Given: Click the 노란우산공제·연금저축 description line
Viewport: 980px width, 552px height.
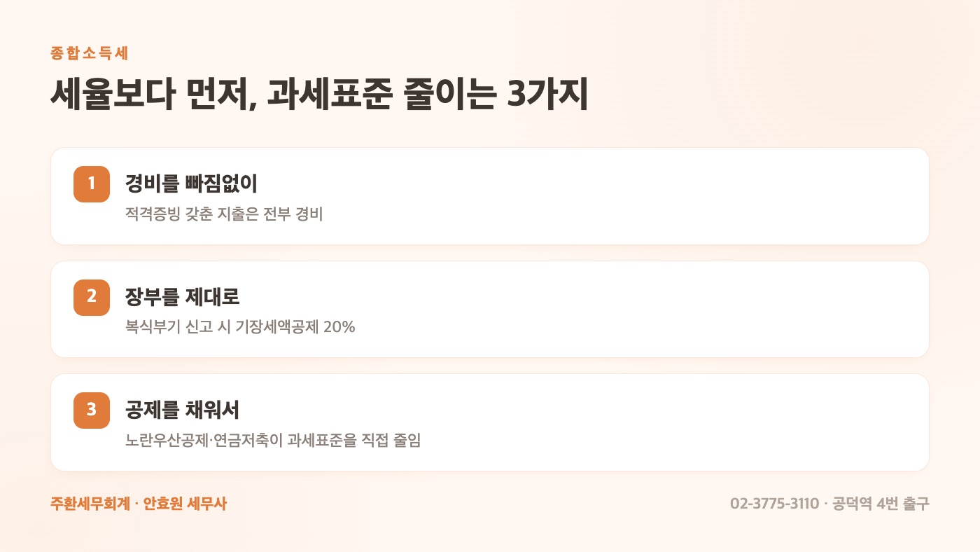Looking at the screenshot, I should pos(273,441).
